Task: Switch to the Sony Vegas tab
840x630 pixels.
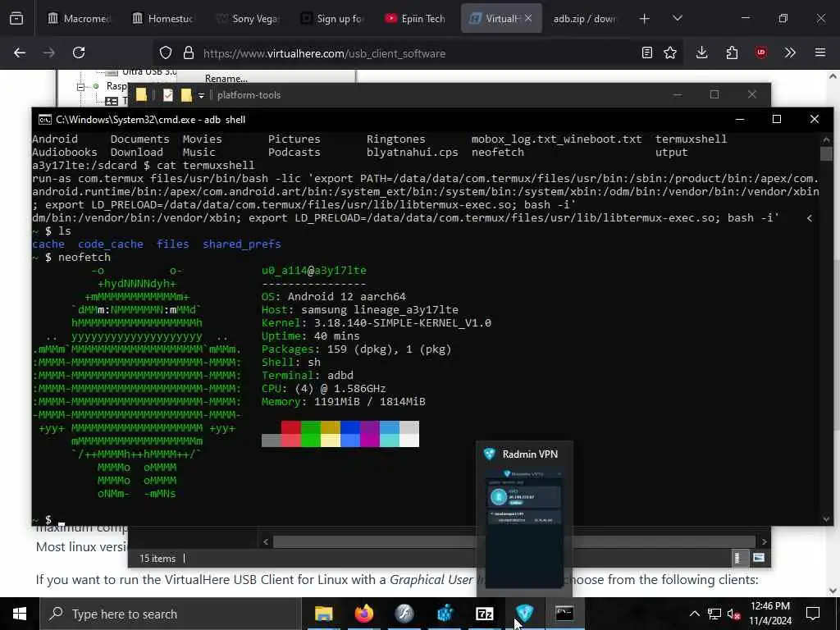Action: click(x=248, y=19)
